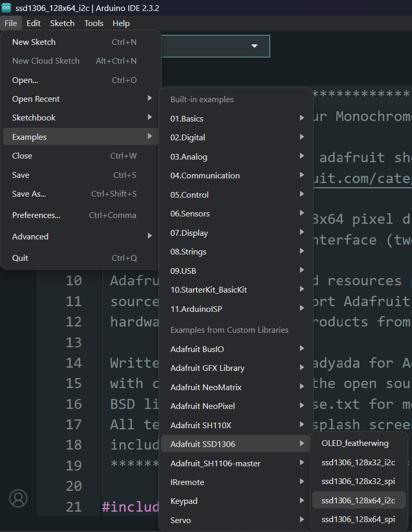The width and height of the screenshot is (412, 532).
Task: Open the user account icon in sidebar
Action: click(18, 498)
